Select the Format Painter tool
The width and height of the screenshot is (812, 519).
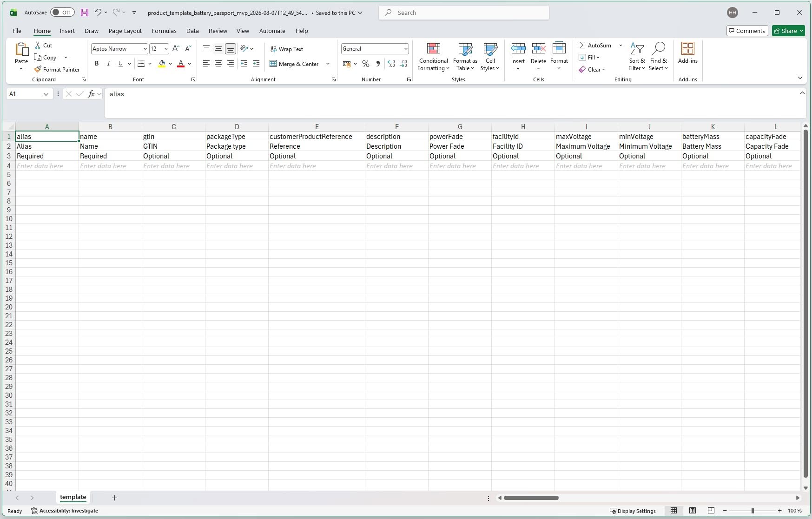click(x=57, y=69)
